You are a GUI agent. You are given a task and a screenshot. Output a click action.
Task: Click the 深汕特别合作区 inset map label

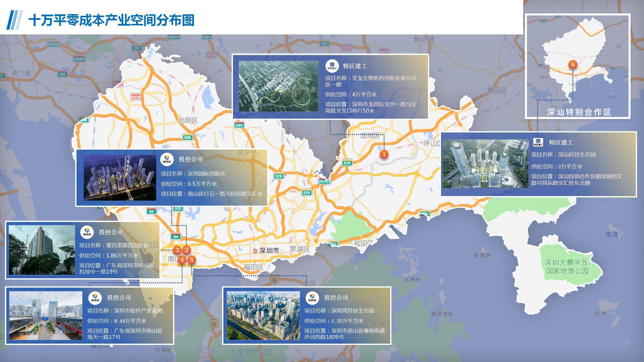pos(579,112)
